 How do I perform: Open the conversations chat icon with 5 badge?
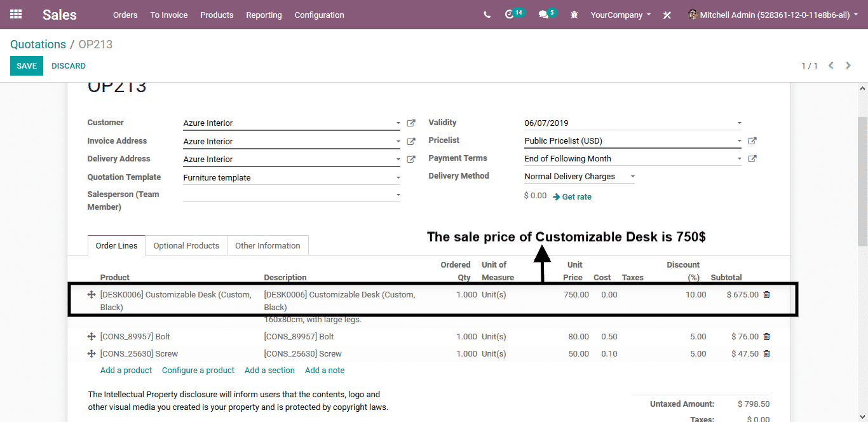pyautogui.click(x=543, y=15)
